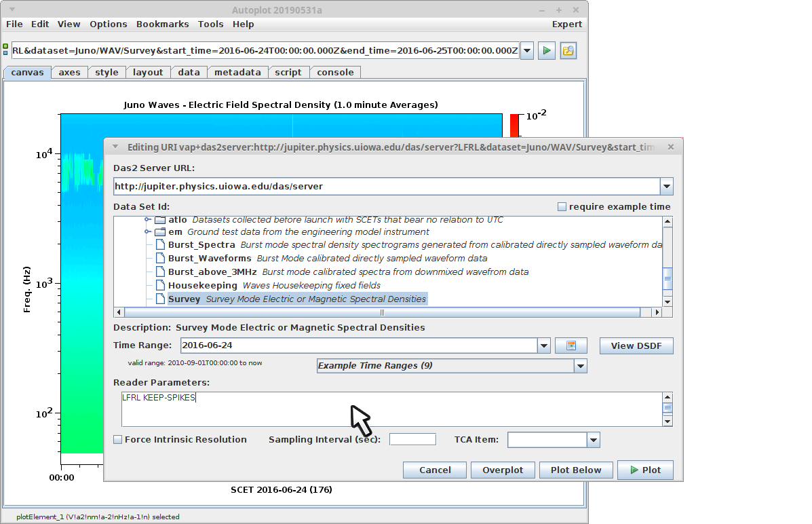Image resolution: width=812 pixels, height=524 pixels.
Task: Open the main URI history dropdown arrow
Action: (x=527, y=51)
